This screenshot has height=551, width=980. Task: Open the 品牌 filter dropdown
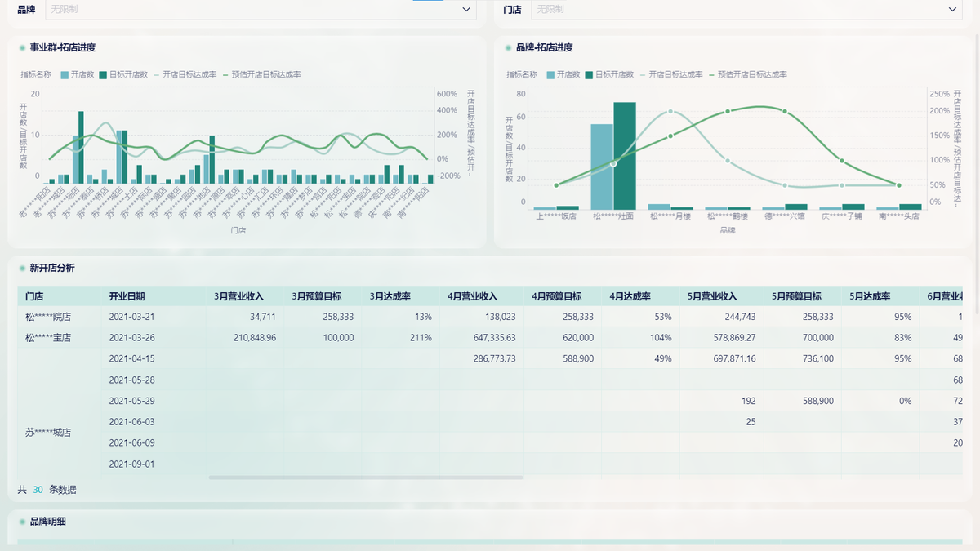pos(260,10)
